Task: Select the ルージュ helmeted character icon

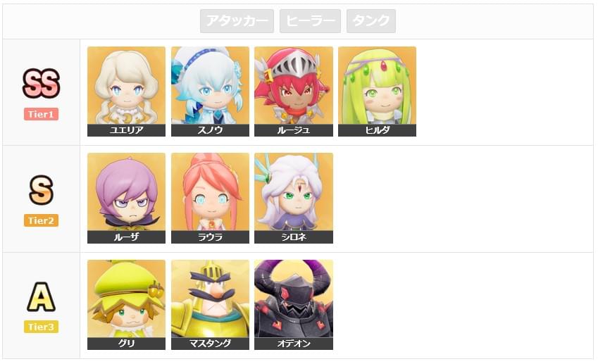Action: (294, 92)
